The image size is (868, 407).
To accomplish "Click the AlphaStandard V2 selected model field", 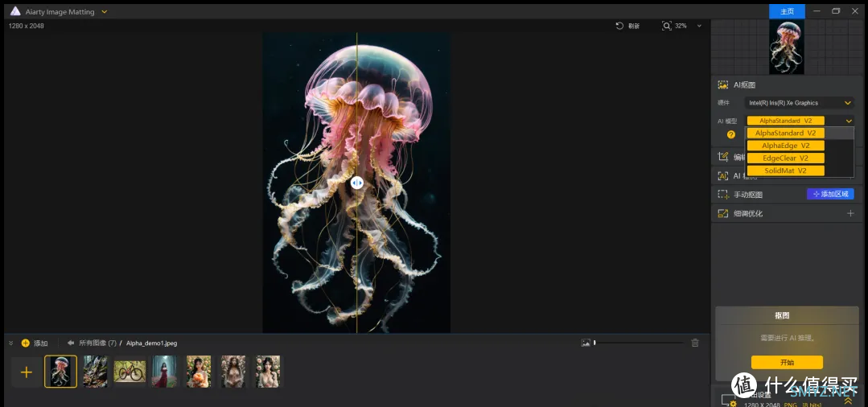I will pos(785,121).
